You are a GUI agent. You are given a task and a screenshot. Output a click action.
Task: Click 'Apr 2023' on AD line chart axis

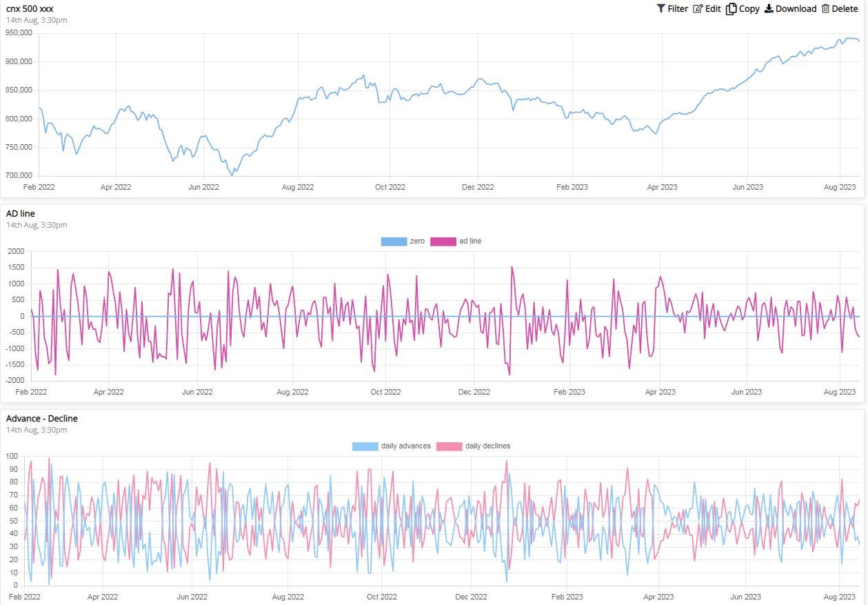tap(660, 392)
